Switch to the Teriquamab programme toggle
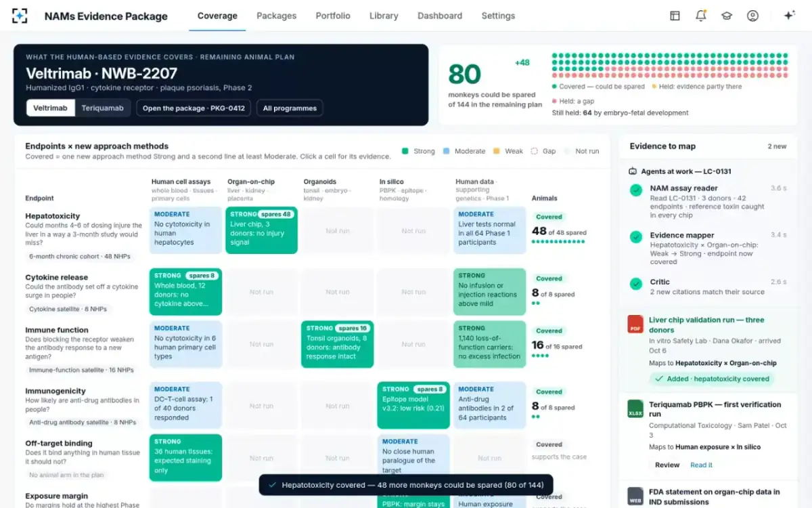This screenshot has height=508, width=812. [103, 108]
